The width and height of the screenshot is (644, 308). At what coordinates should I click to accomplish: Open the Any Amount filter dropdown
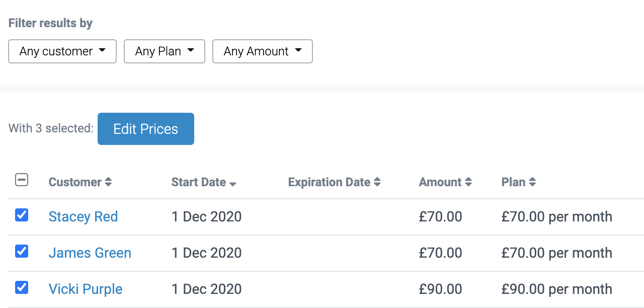(263, 51)
